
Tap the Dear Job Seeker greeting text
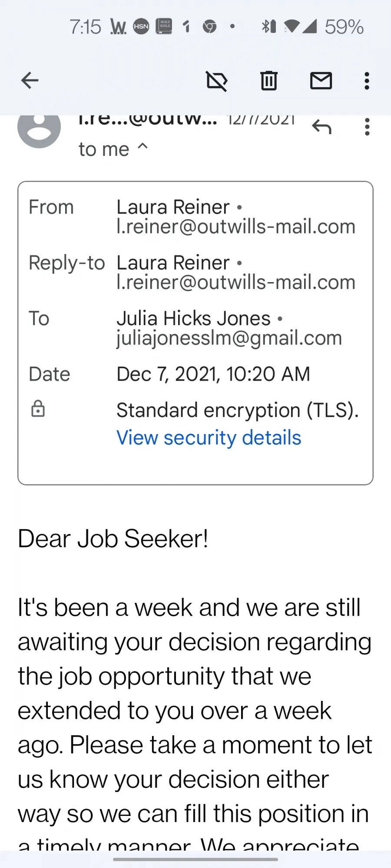(113, 539)
